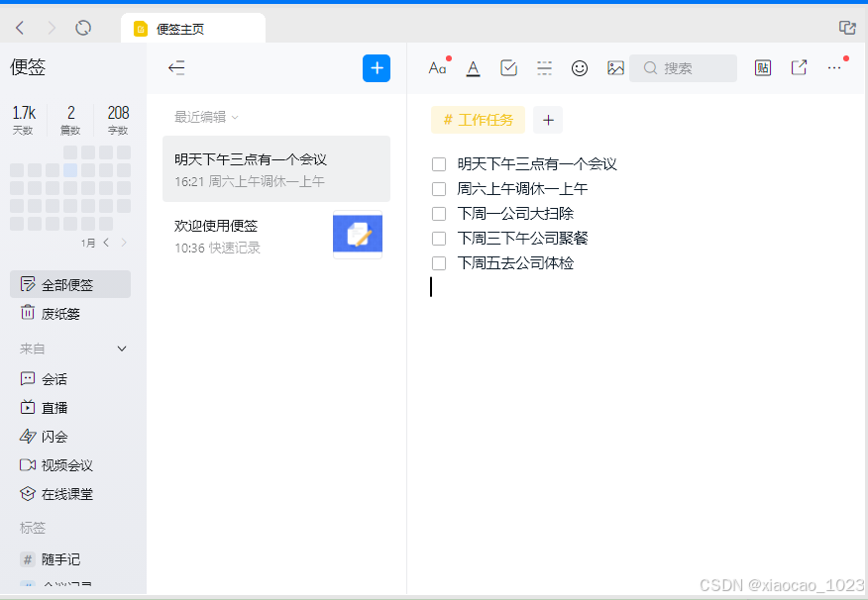
Task: Open the 随手记 tag
Action: (70, 559)
